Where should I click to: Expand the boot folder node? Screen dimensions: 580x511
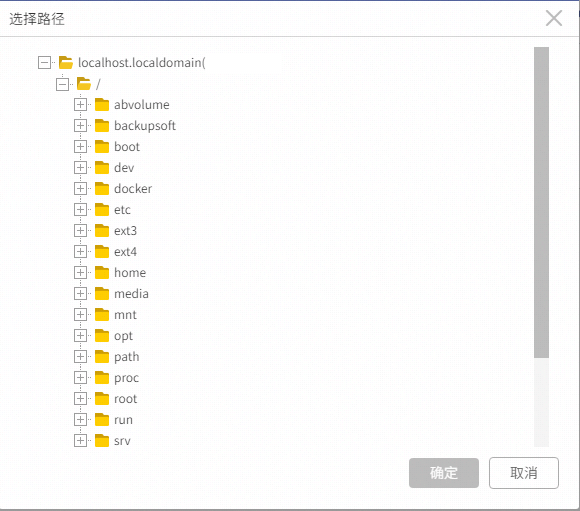[80, 147]
